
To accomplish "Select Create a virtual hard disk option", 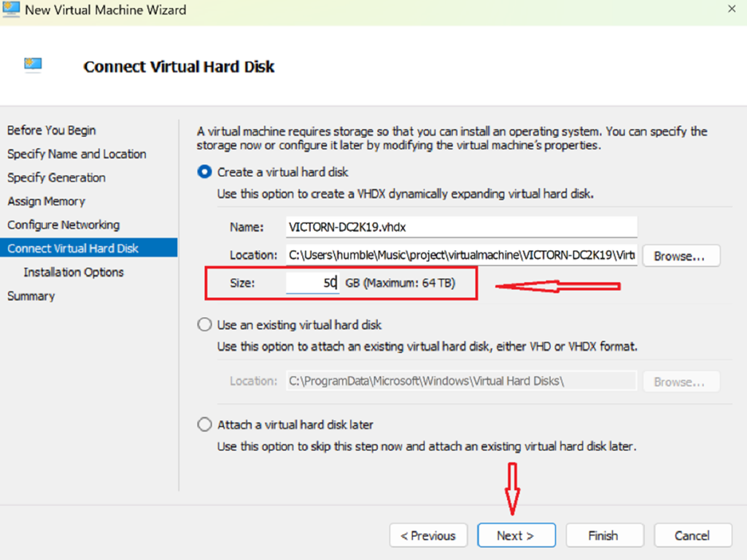I will (x=205, y=173).
